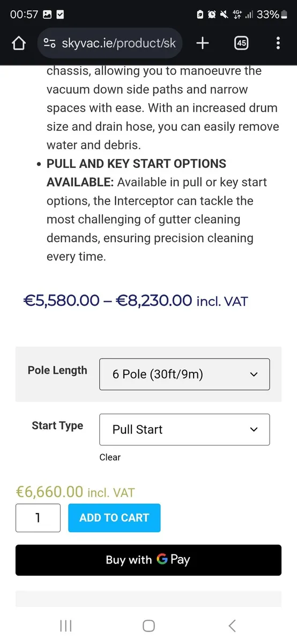Open a new tab with plus icon
The image size is (297, 644).
pyautogui.click(x=202, y=43)
